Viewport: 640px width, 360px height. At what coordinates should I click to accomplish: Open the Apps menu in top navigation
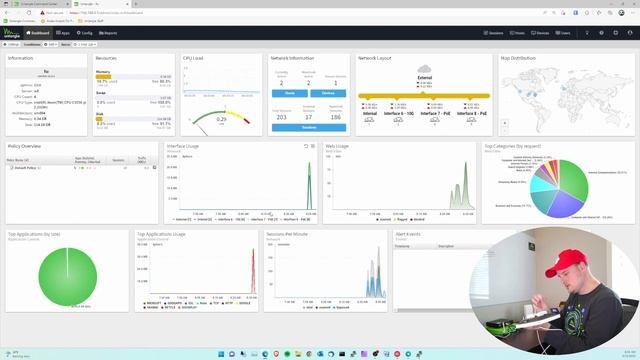63,33
